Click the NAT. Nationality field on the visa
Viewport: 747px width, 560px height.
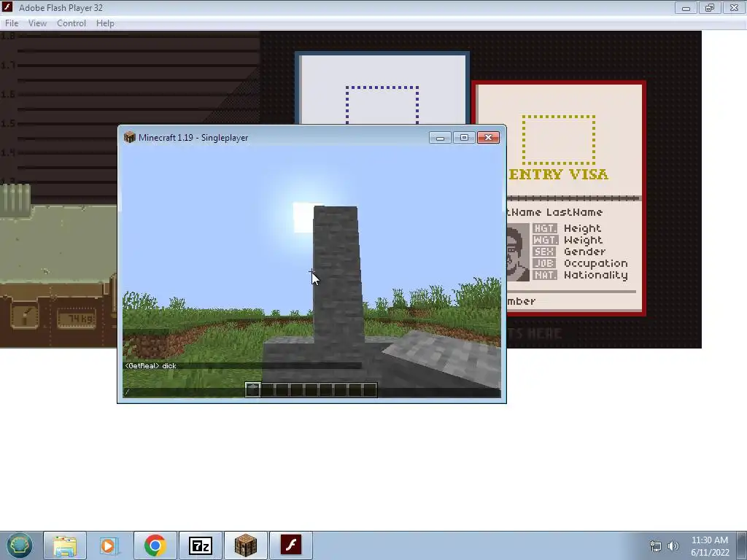[580, 275]
